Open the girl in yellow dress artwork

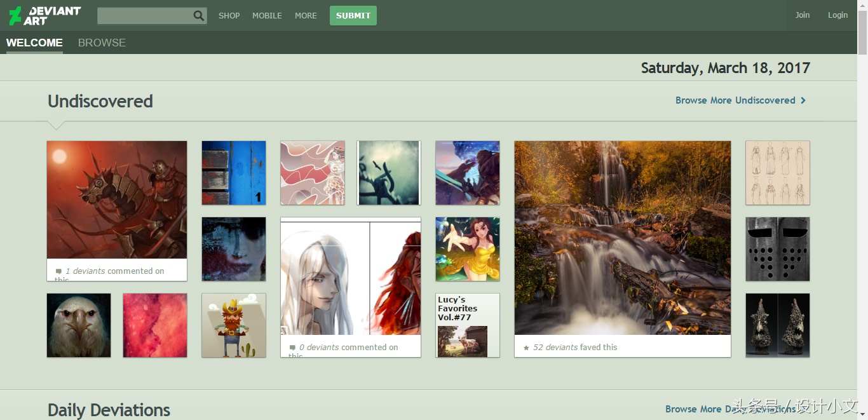[x=468, y=249]
